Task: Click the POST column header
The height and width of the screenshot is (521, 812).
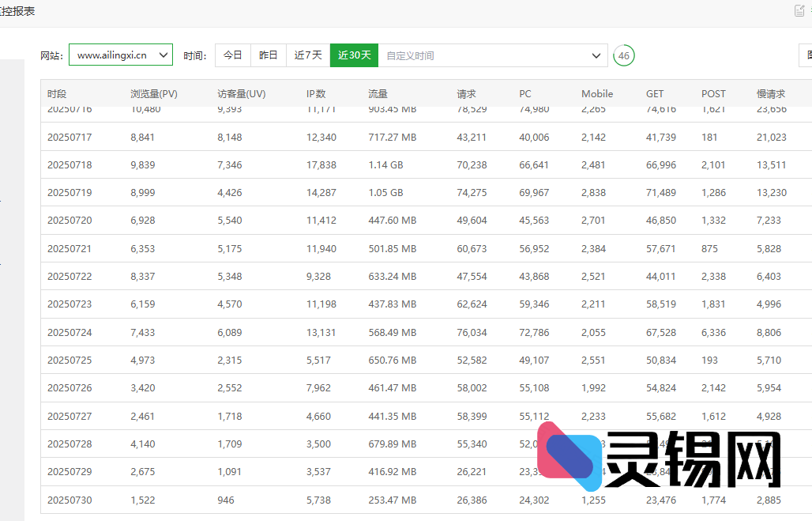Action: point(713,93)
